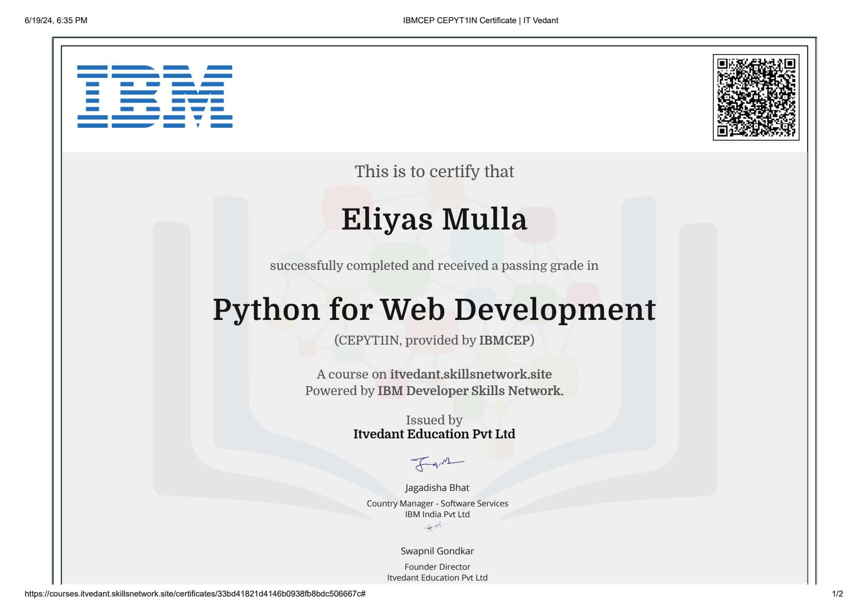Click the name Jagadisha Bhat

[x=437, y=487]
